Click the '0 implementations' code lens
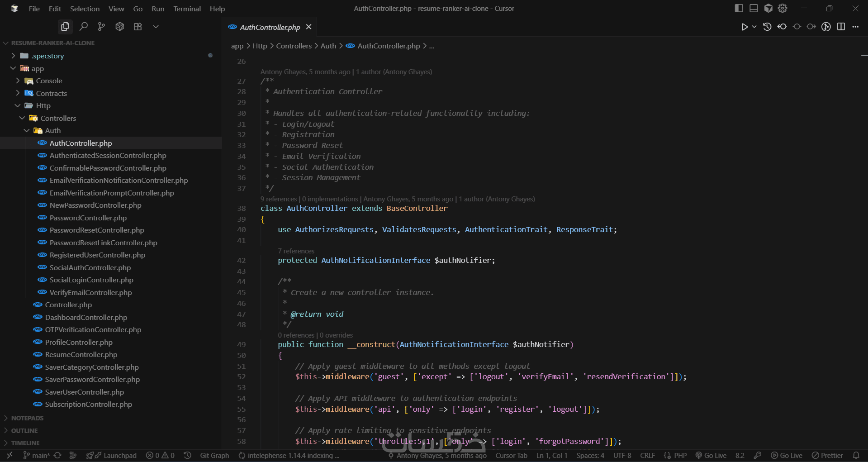The width and height of the screenshot is (868, 462). (x=330, y=199)
